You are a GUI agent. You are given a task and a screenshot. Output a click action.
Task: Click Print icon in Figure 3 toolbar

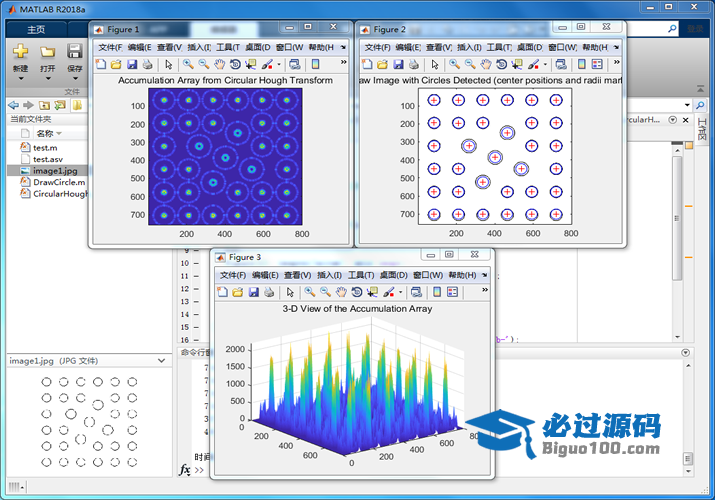point(269,292)
